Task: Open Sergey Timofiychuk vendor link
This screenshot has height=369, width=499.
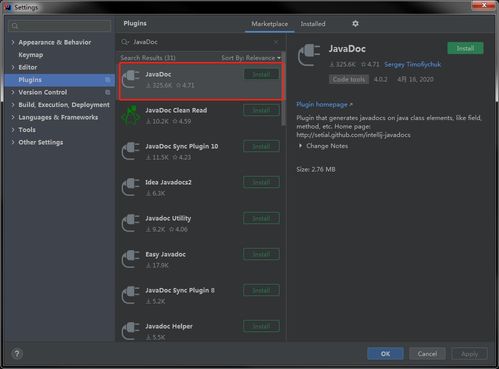Action: [x=412, y=64]
